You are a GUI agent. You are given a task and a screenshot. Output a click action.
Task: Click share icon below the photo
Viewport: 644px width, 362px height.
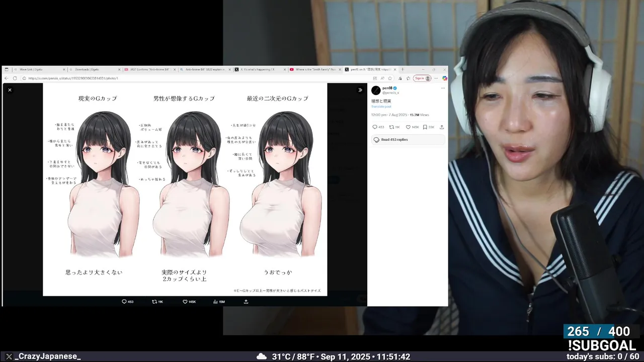coord(246,302)
